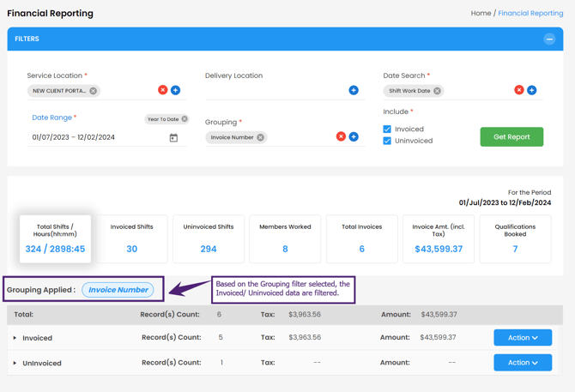Select the Invoice Amt. (incl. Tax) card
This screenshot has height=392, width=575.
439,238
